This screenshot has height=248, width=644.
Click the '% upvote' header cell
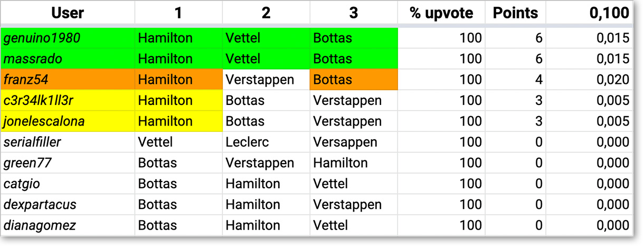click(441, 14)
